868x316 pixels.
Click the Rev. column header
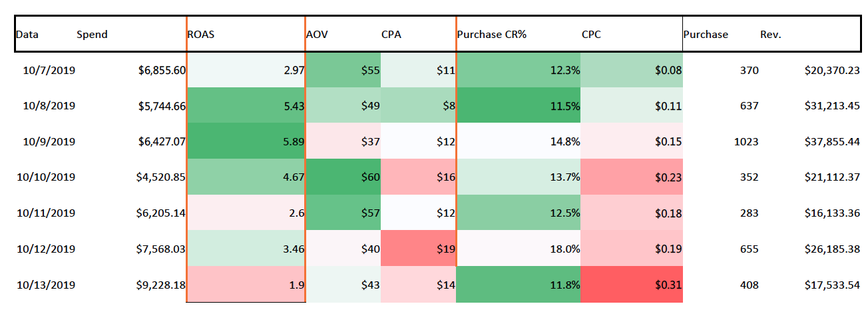click(770, 35)
